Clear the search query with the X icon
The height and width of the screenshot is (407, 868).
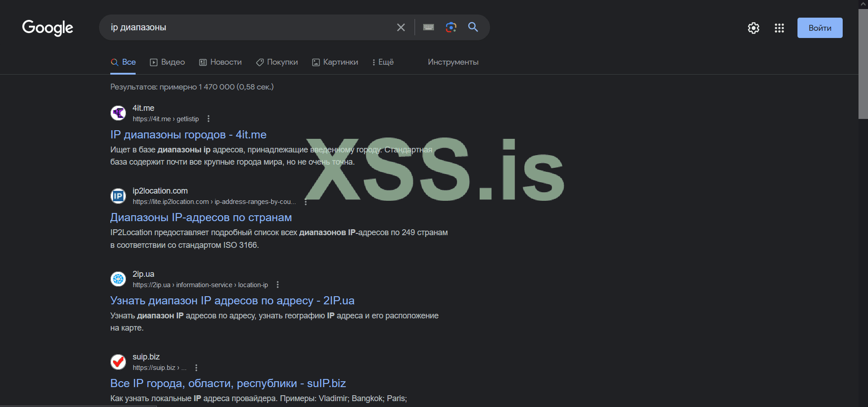tap(401, 28)
